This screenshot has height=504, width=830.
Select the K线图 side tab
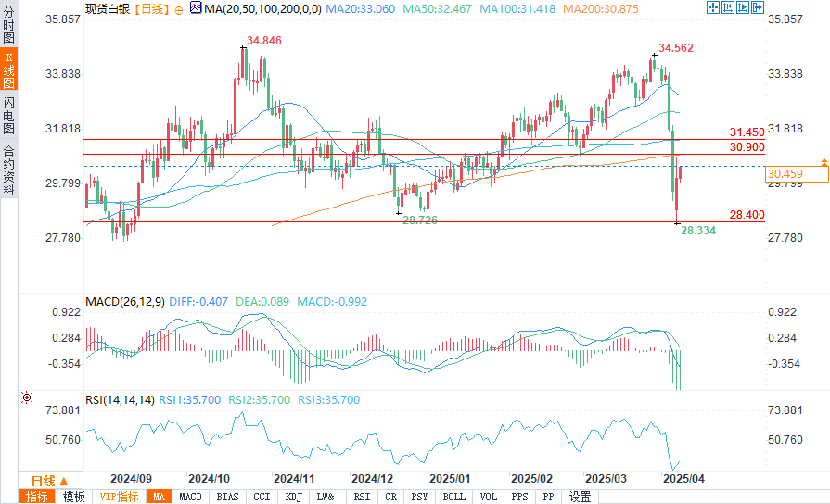[x=9, y=69]
